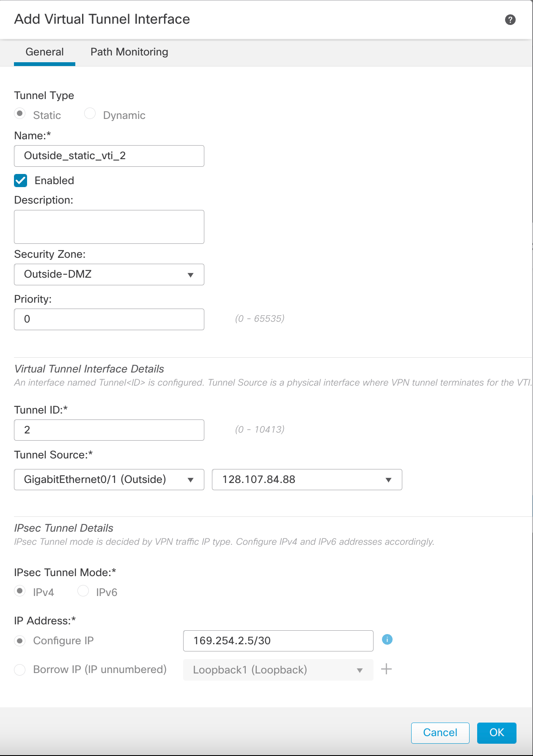Toggle the Enabled checkbox
The image size is (533, 756).
(x=21, y=181)
